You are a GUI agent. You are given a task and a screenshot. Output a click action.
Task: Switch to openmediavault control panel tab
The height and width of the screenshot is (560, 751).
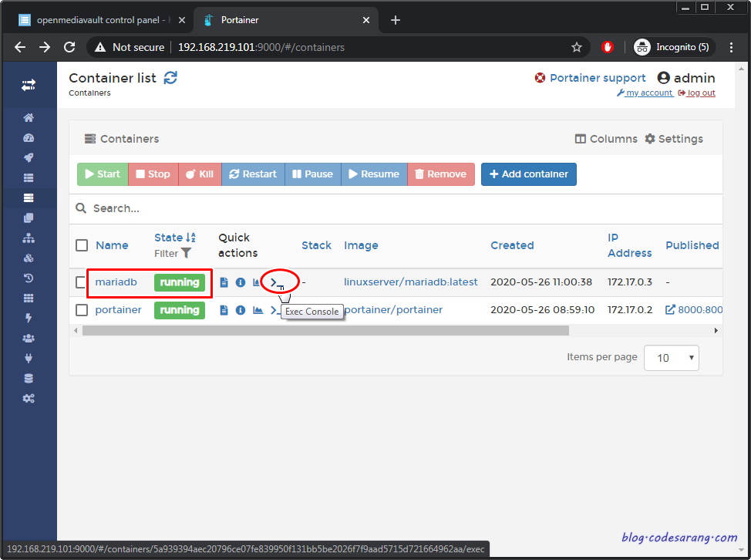(98, 20)
